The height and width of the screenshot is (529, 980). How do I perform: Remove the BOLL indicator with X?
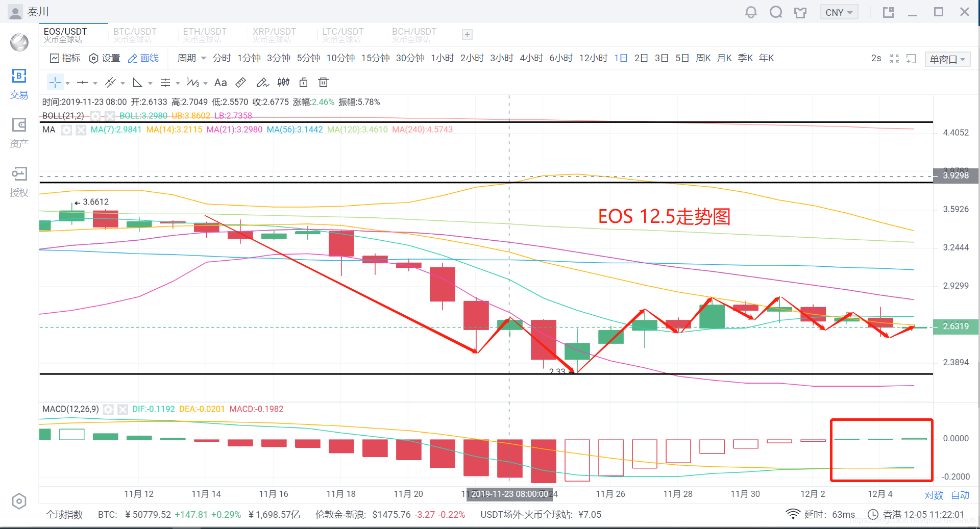click(x=109, y=116)
